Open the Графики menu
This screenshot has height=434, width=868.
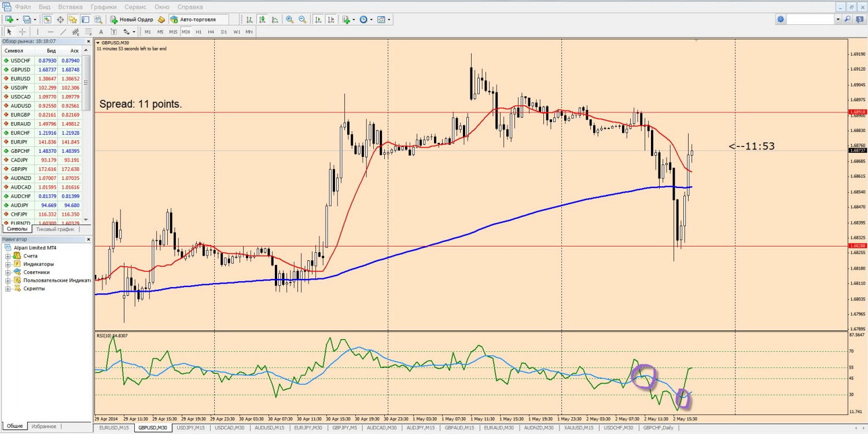pos(104,7)
